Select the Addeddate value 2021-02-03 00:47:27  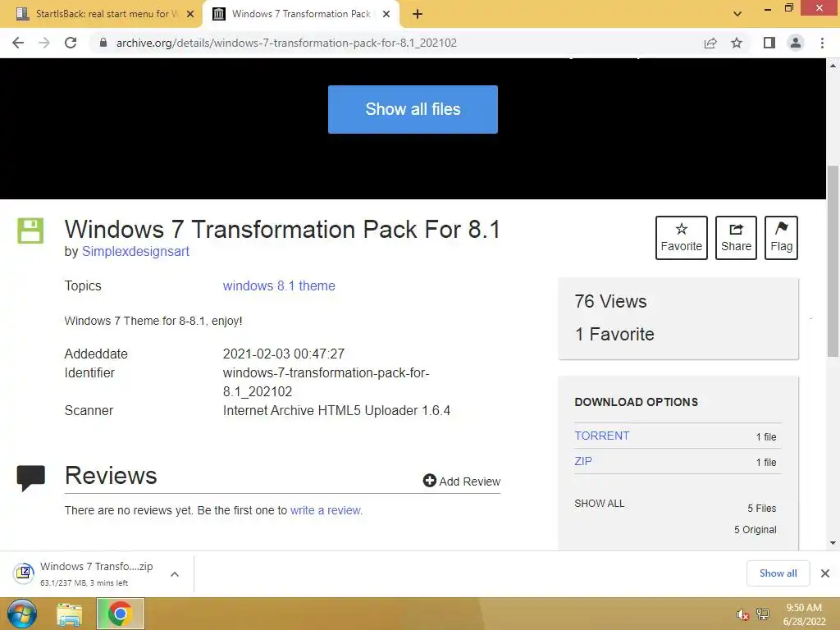284,354
